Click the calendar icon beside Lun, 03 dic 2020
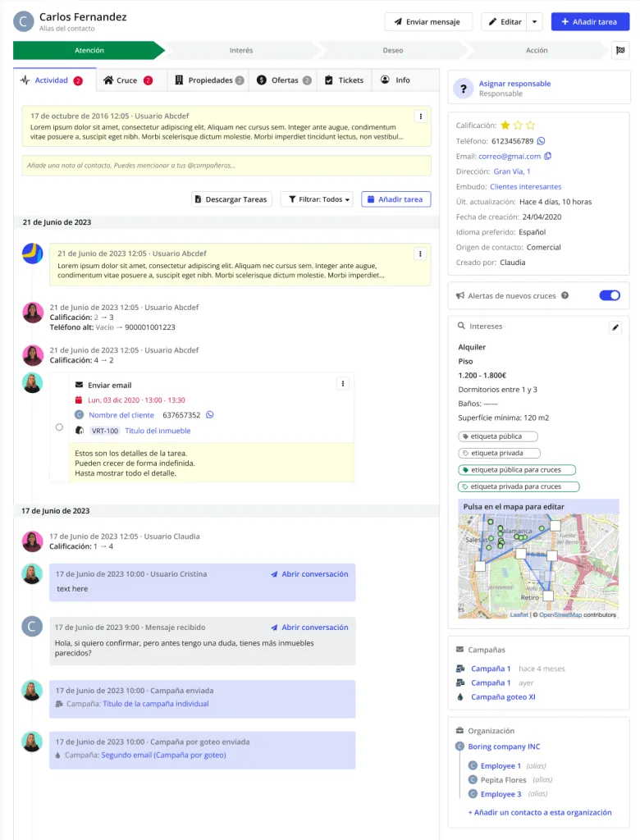Screen dimensions: 640x840 79,399
